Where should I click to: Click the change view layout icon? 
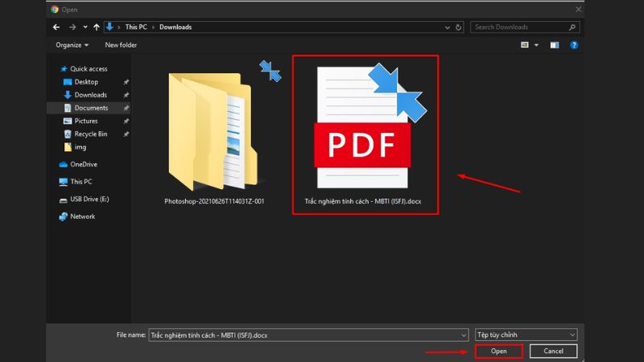(x=526, y=45)
